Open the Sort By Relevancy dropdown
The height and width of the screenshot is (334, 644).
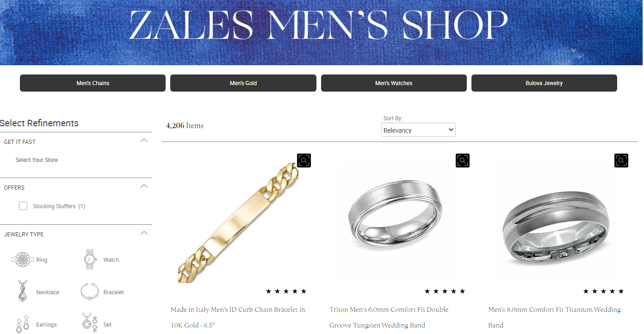click(x=418, y=130)
